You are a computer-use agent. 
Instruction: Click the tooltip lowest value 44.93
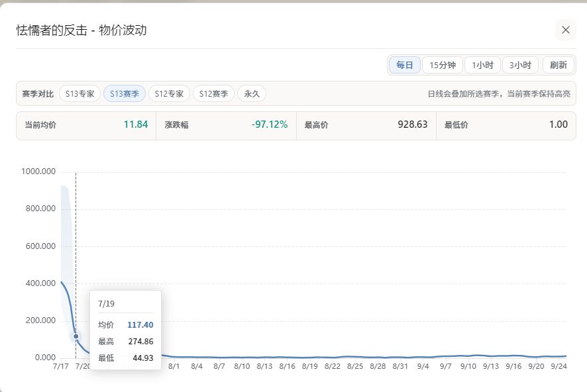click(143, 358)
